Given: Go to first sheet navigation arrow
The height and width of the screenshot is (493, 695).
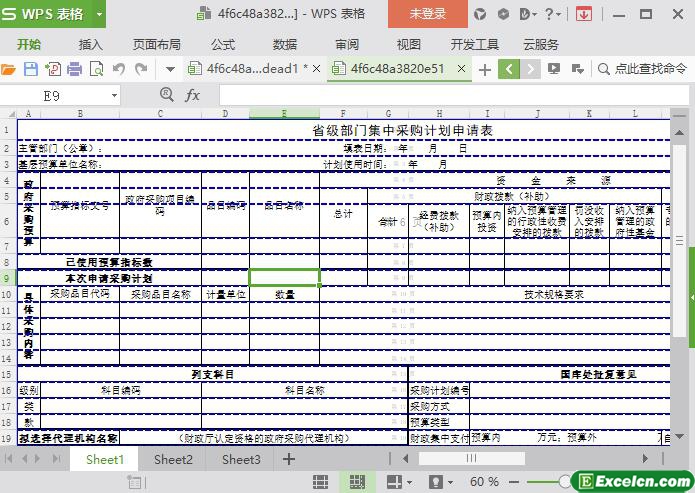Looking at the screenshot, I should click(x=8, y=458).
